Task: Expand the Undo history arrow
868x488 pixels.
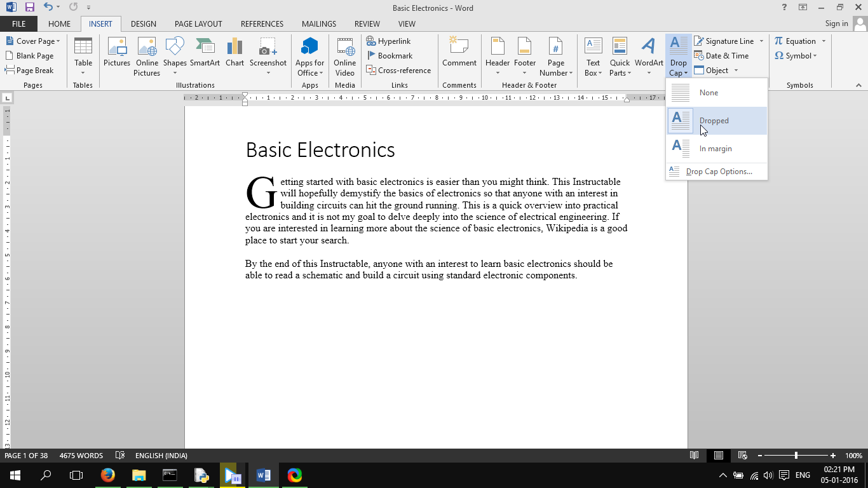Action: [x=58, y=8]
